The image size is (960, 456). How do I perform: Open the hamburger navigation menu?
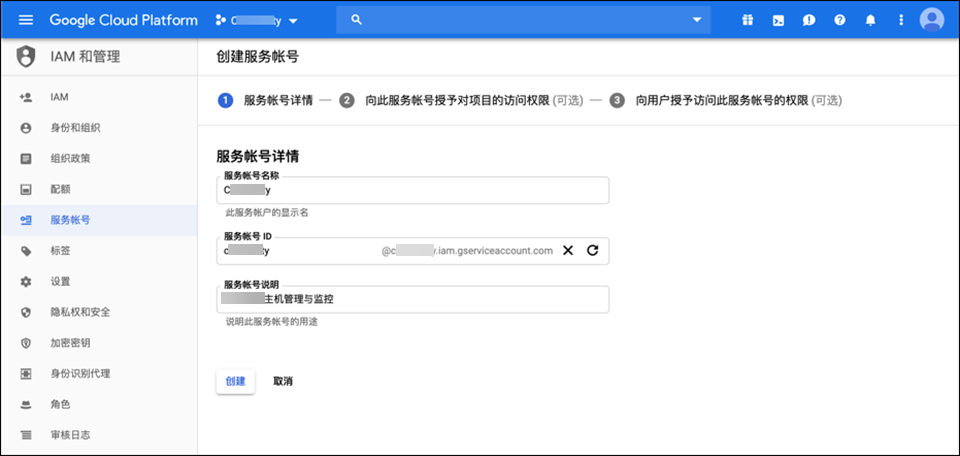[x=26, y=20]
